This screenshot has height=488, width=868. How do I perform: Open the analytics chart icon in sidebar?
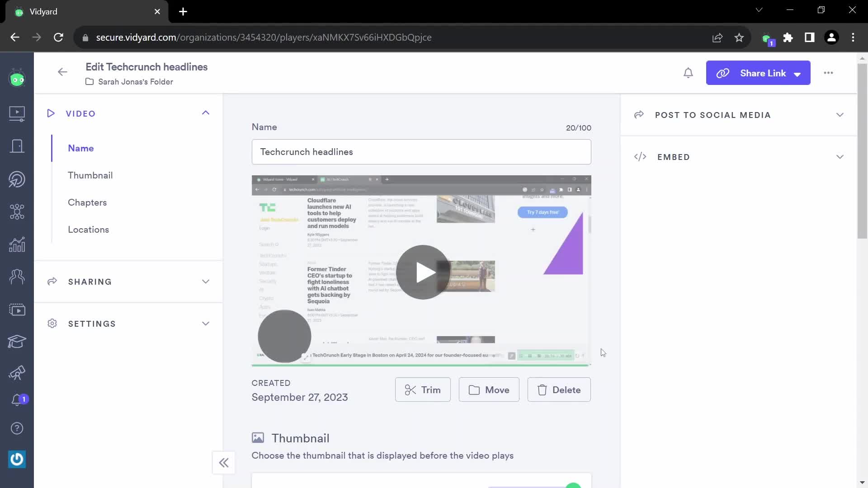pyautogui.click(x=17, y=244)
